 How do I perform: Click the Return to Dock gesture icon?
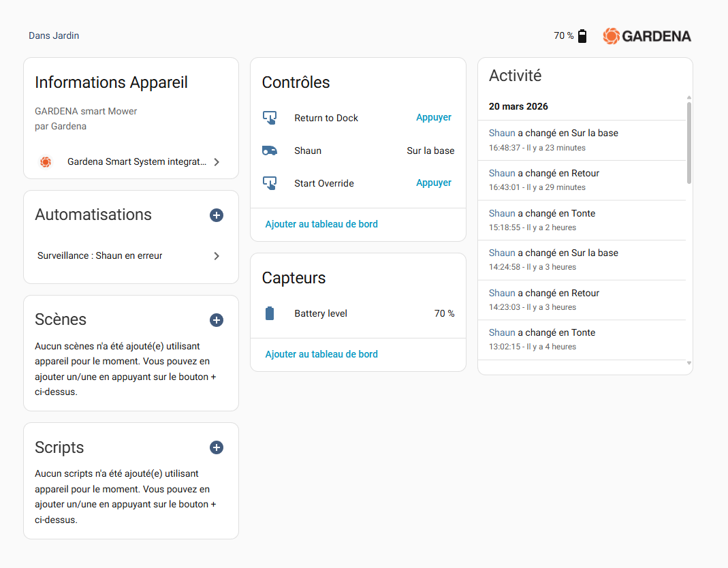[270, 118]
